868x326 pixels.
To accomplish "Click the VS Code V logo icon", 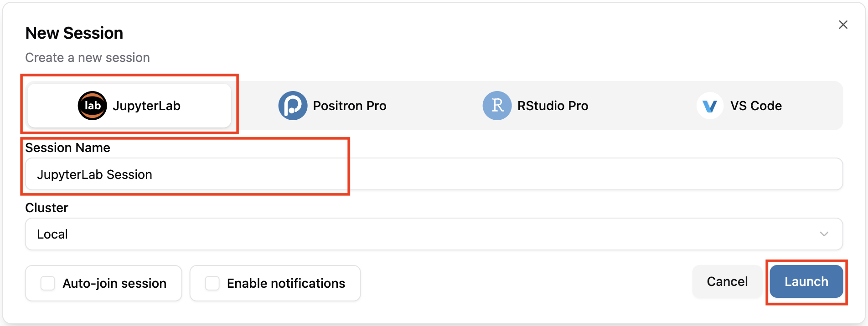I will click(710, 106).
